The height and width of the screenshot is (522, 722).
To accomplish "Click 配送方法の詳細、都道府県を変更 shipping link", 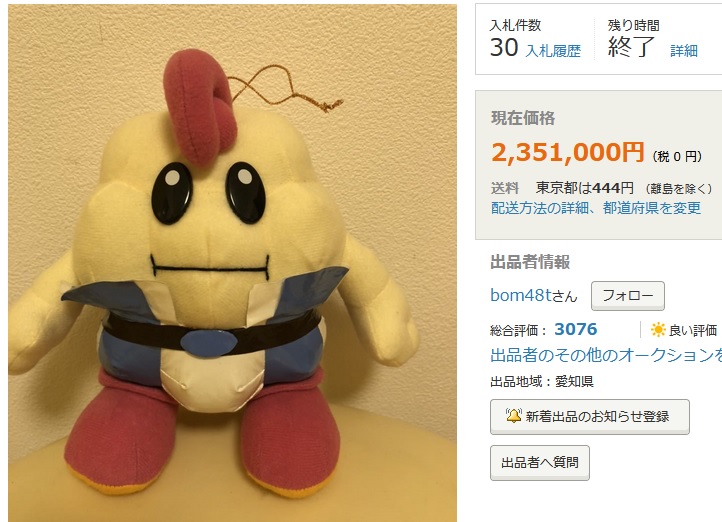I will 596,208.
